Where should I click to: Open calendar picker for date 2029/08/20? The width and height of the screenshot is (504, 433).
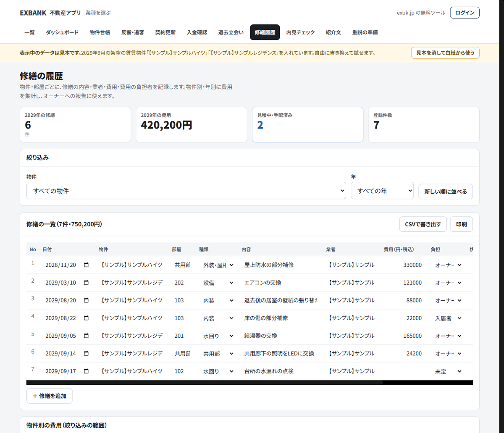[x=87, y=300]
